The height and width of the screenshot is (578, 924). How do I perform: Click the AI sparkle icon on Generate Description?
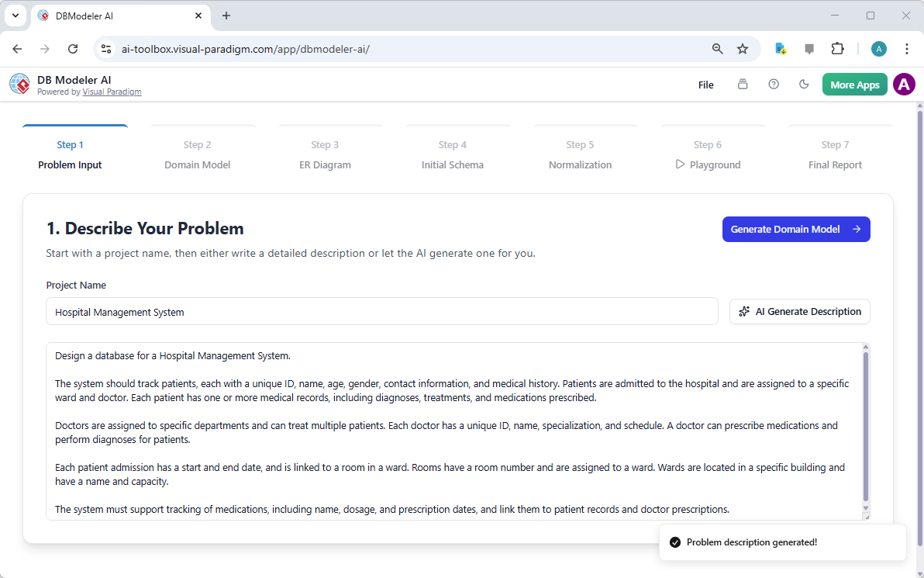tap(744, 311)
